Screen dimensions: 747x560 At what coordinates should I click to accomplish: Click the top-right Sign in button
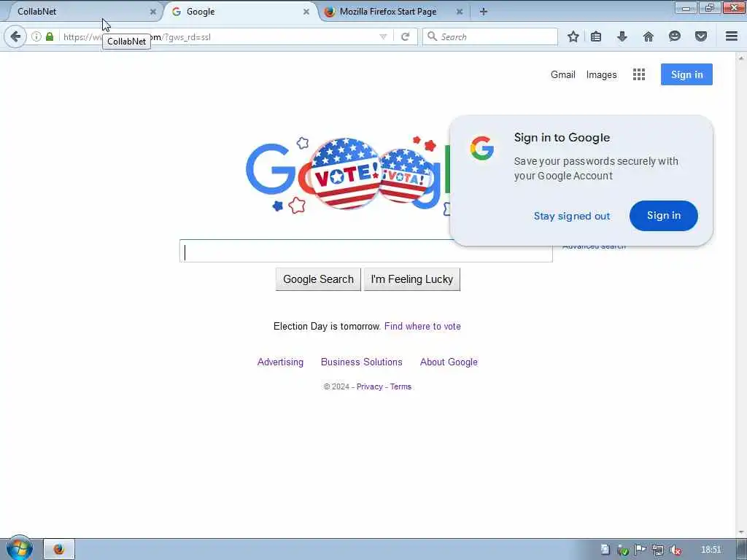(686, 74)
